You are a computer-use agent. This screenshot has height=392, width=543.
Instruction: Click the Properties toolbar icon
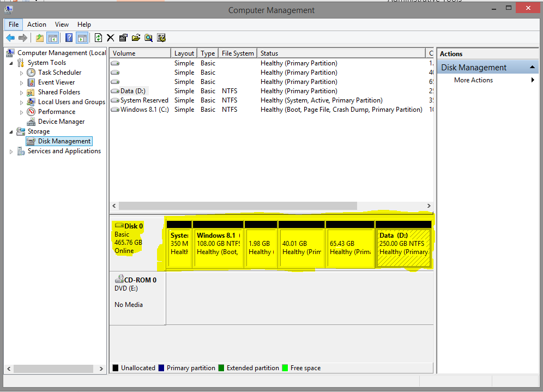pos(123,38)
